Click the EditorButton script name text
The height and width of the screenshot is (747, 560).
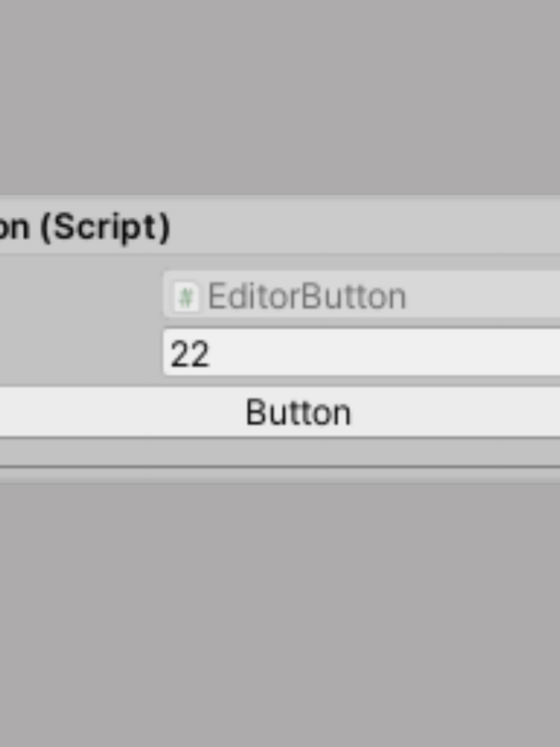306,296
